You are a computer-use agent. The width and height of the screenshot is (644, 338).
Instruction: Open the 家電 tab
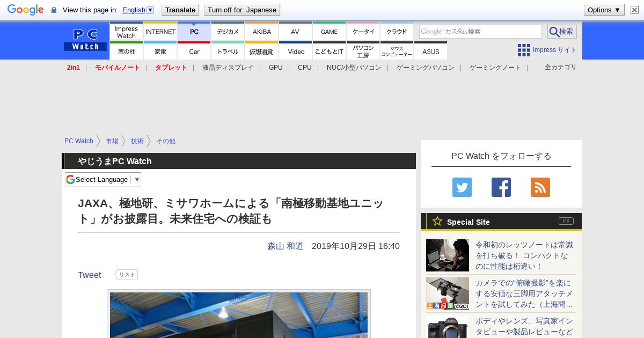(x=160, y=52)
